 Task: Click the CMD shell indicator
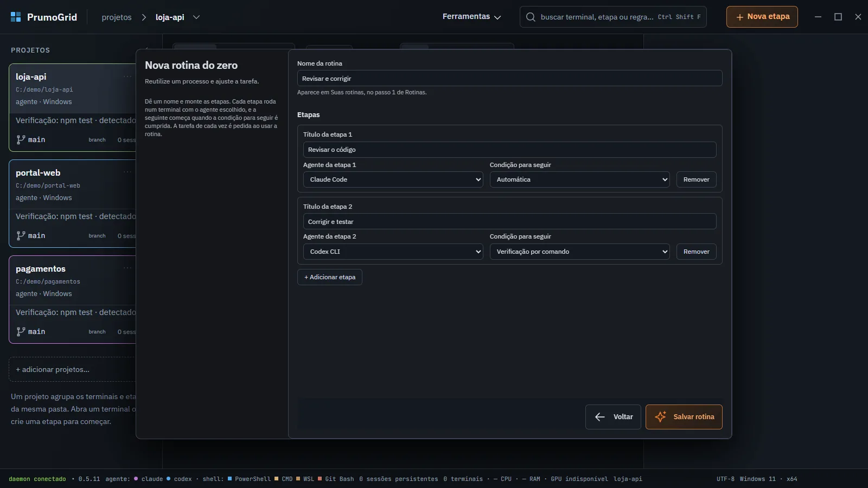[x=283, y=479]
